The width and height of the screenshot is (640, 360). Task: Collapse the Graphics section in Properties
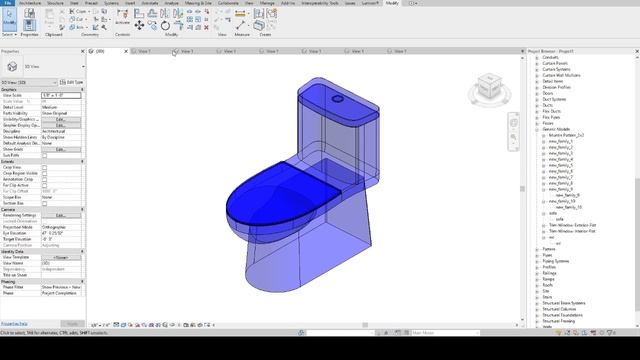click(82, 89)
